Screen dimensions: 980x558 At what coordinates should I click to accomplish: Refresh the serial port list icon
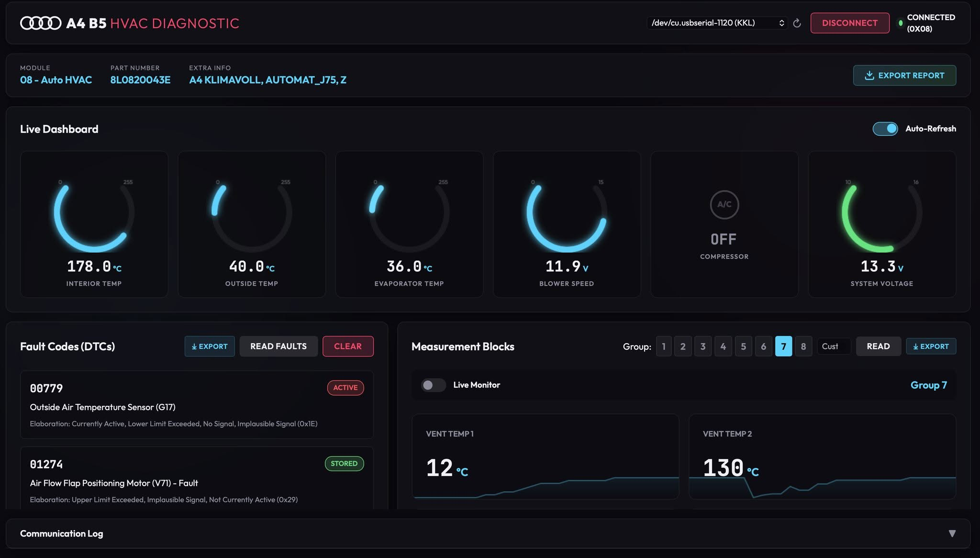click(x=797, y=23)
